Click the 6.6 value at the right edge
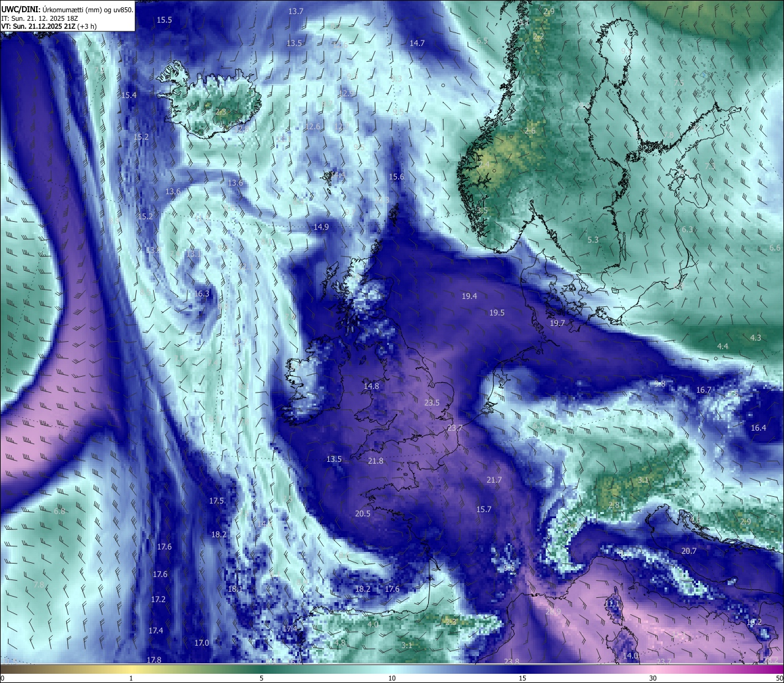The height and width of the screenshot is (683, 784). click(x=775, y=247)
